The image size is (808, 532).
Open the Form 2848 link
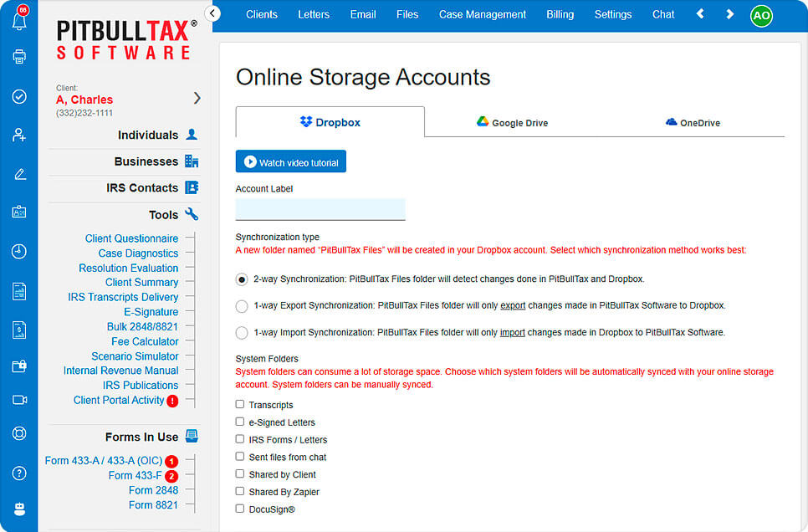[x=154, y=490]
